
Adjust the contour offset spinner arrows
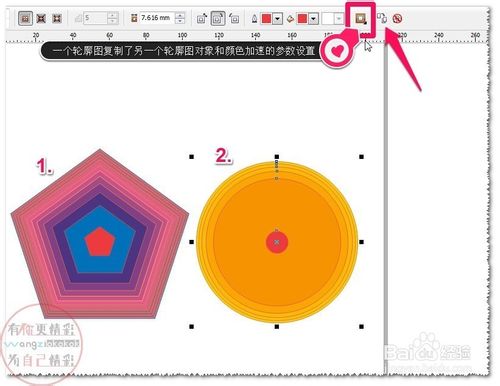click(180, 18)
